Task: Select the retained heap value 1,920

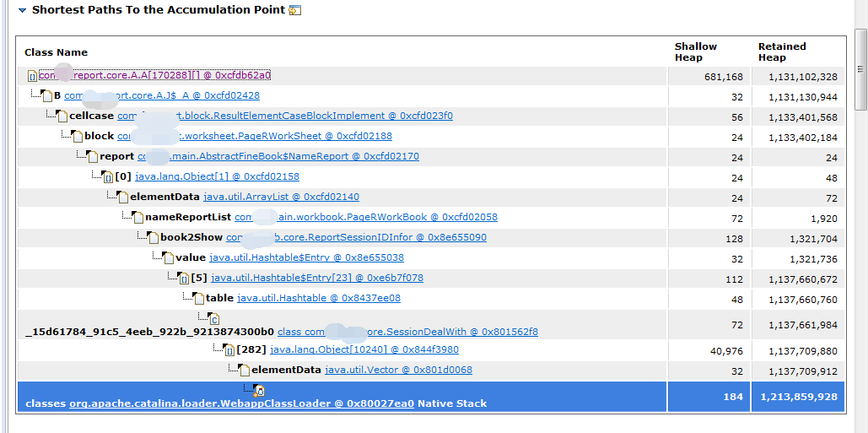Action: point(825,219)
